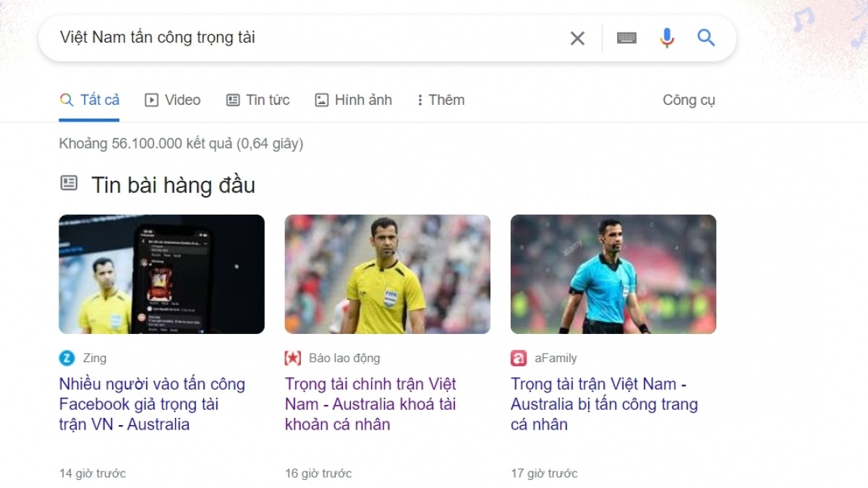Expand the Thêm menu
Image resolution: width=868 pixels, height=488 pixels.
(x=441, y=100)
